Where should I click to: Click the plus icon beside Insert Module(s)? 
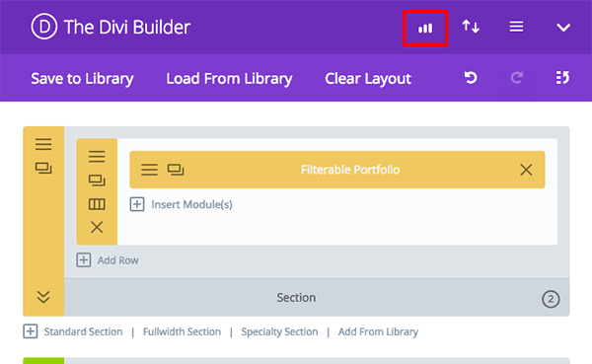(137, 204)
